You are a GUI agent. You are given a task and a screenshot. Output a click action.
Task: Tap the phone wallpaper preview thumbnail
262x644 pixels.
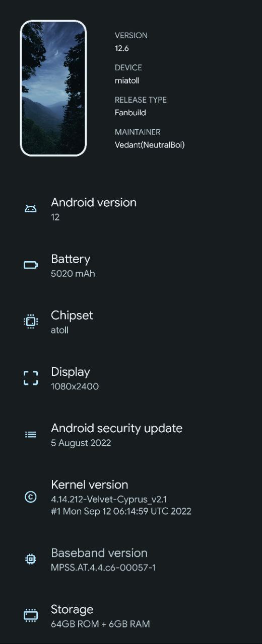[x=53, y=88]
